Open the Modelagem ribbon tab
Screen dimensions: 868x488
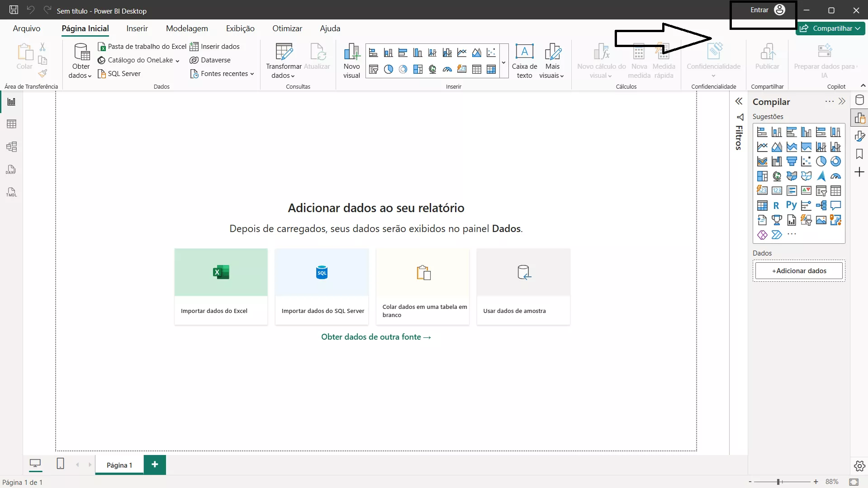(187, 28)
